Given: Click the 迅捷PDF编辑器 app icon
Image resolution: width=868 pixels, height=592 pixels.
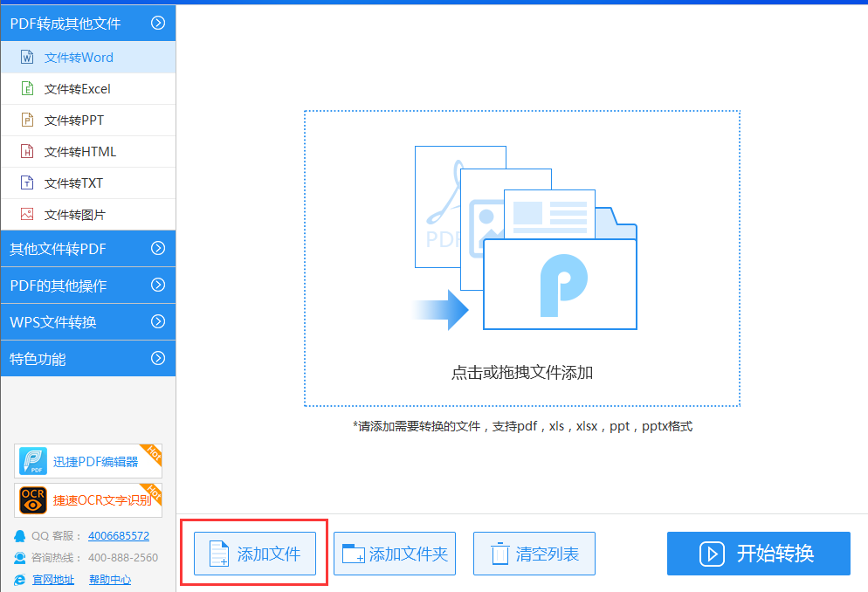Looking at the screenshot, I should (33, 461).
